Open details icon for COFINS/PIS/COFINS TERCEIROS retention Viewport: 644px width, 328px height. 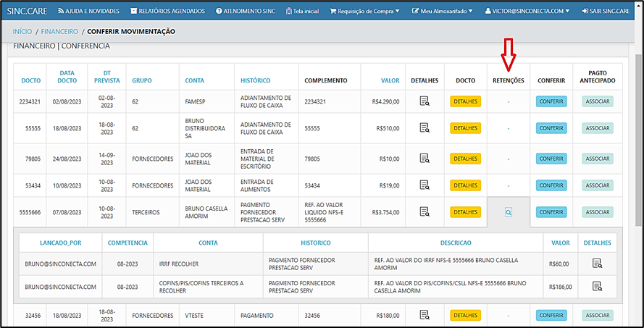pos(597,287)
